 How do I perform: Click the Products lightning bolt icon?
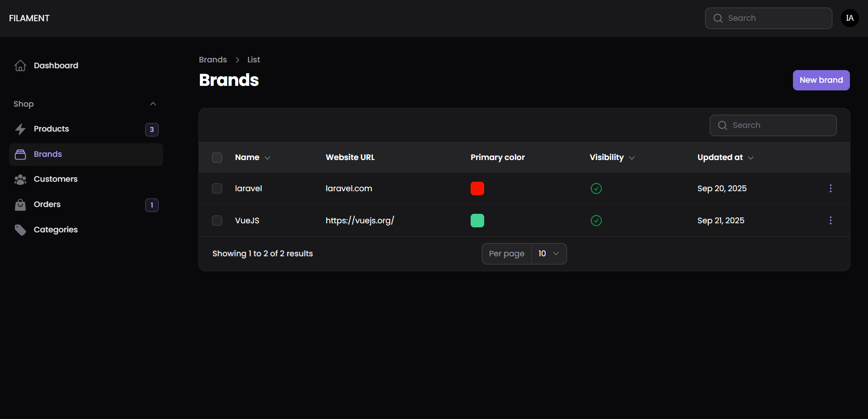(20, 129)
